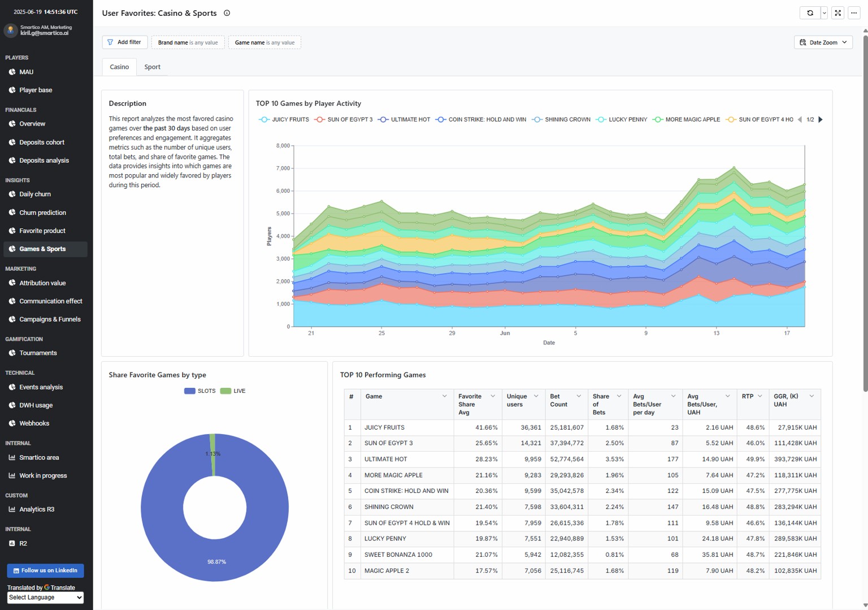Click the SLOTS blue color swatch
The width and height of the screenshot is (868, 610).
tap(190, 391)
